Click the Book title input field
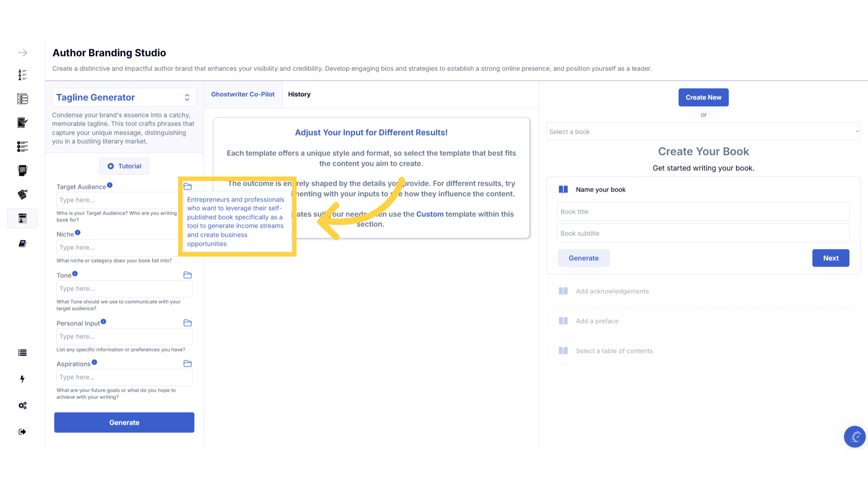The image size is (868, 488). pos(703,211)
